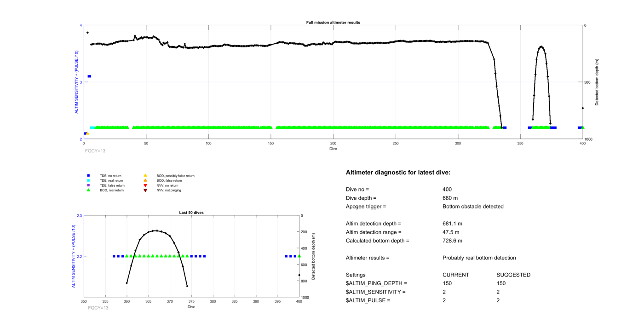Click 'Bottom obstacle detected' value
The image size is (644, 334).
click(x=473, y=207)
